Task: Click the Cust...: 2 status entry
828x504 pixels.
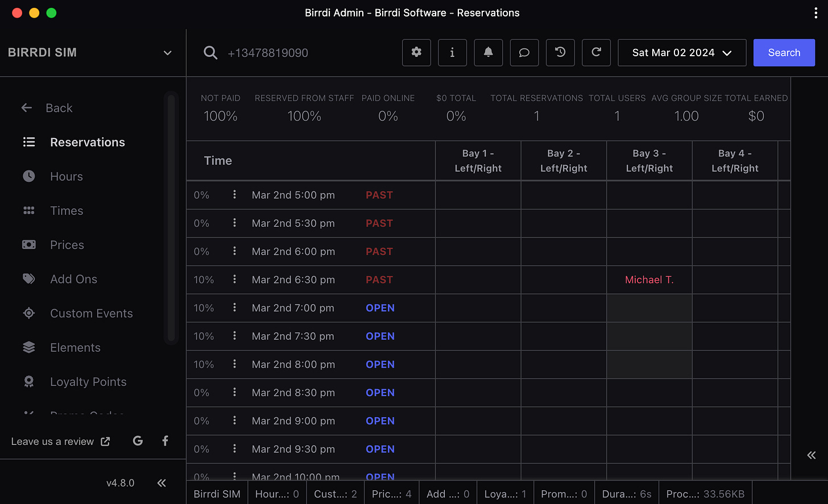Action: [336, 494]
